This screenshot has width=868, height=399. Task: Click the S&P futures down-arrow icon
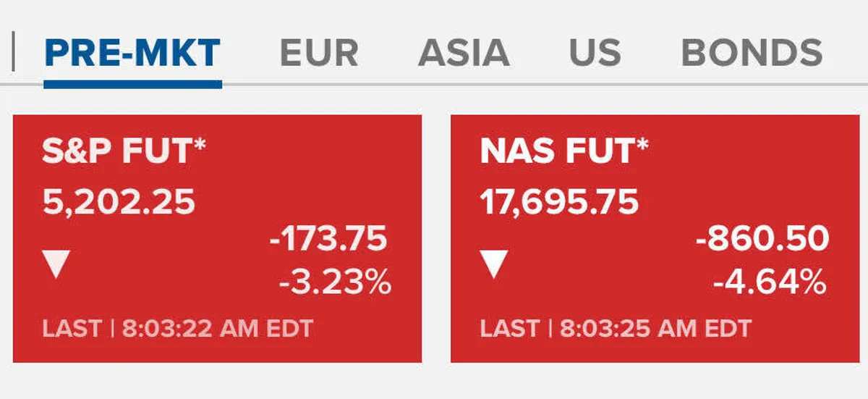pyautogui.click(x=57, y=265)
